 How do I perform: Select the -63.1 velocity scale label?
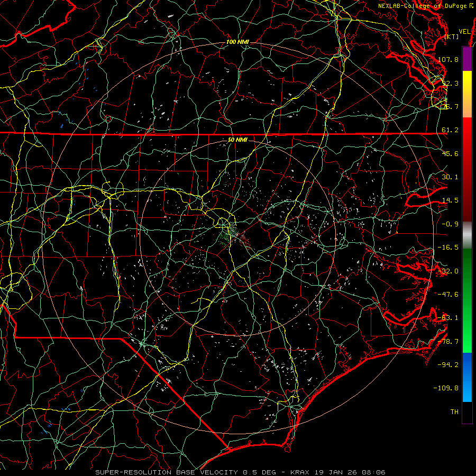[448, 318]
